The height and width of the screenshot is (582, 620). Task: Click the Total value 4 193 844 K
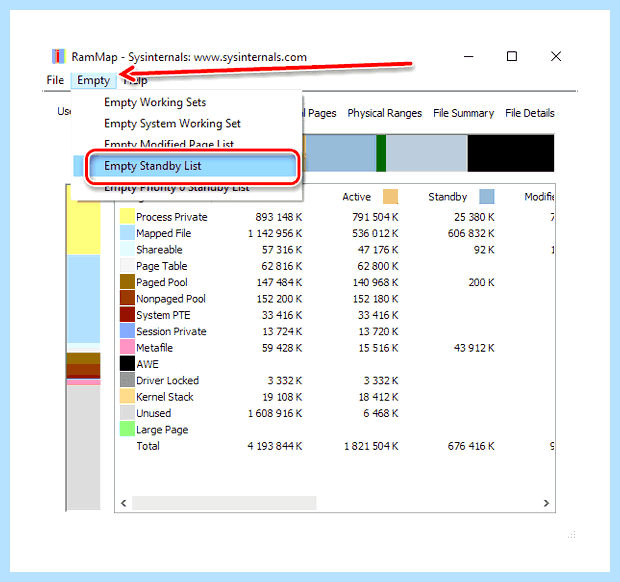click(x=275, y=446)
